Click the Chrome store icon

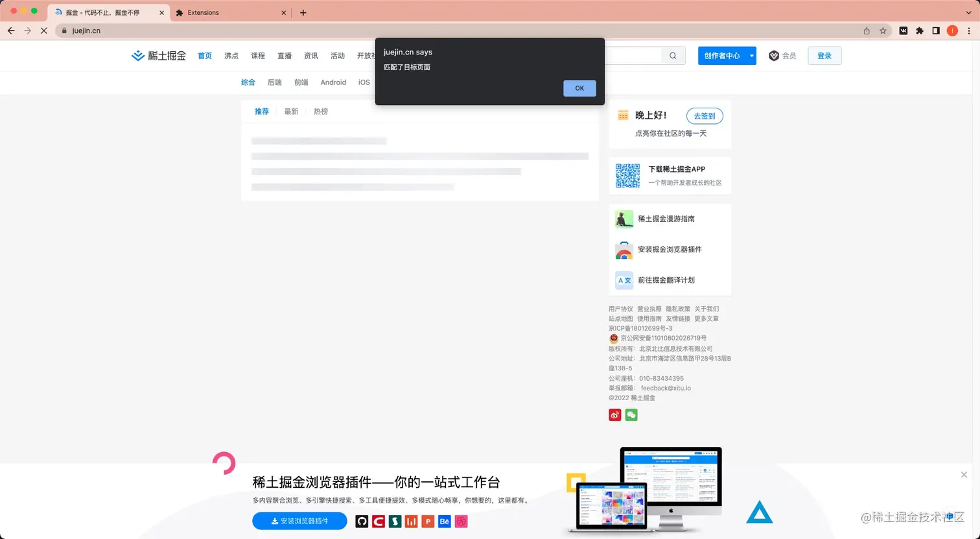pos(624,250)
